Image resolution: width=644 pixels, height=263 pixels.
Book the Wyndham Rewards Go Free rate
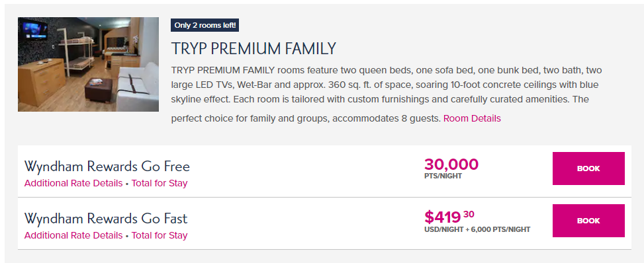pos(588,169)
